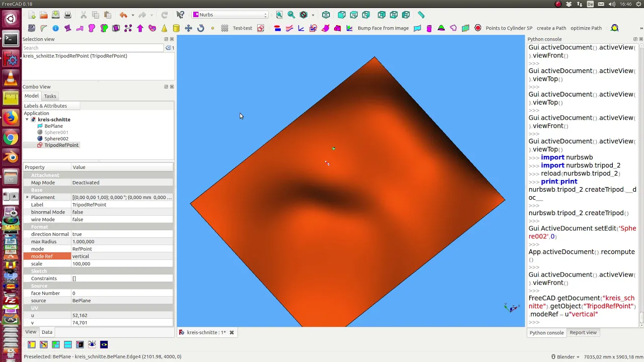Print the document via printer icon
This screenshot has height=362, width=644.
[68, 15]
